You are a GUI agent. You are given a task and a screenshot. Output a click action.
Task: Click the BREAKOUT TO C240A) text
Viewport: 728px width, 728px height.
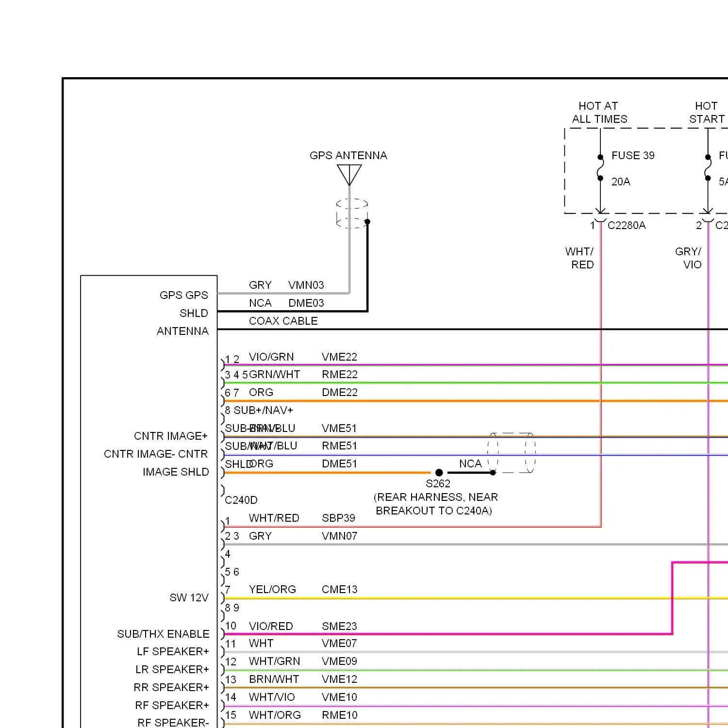click(x=434, y=511)
